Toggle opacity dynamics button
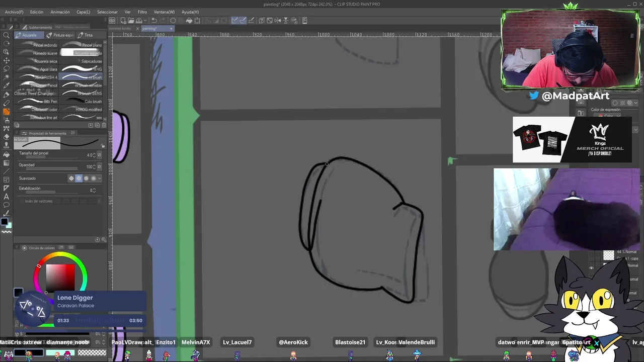The image size is (644, 362). point(99,167)
